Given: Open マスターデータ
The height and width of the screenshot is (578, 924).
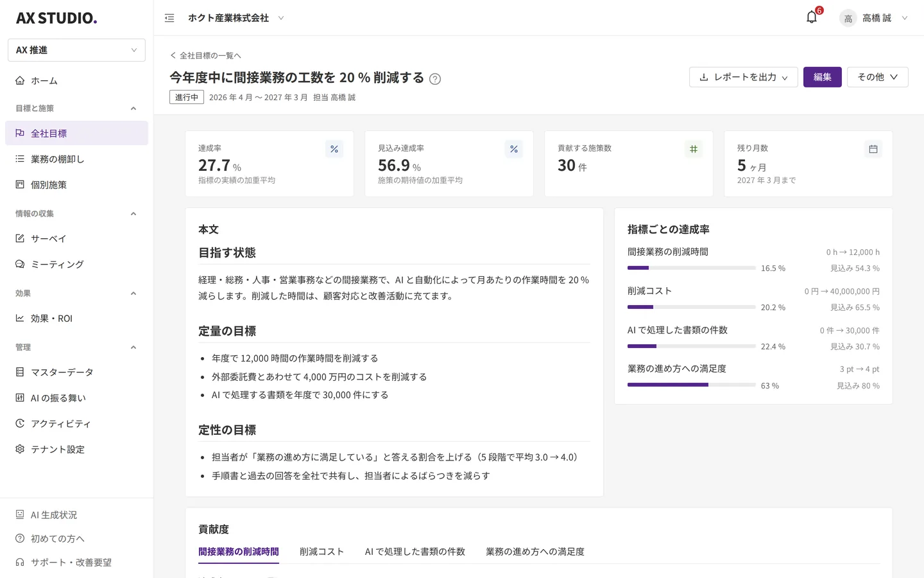Looking at the screenshot, I should click(x=76, y=372).
